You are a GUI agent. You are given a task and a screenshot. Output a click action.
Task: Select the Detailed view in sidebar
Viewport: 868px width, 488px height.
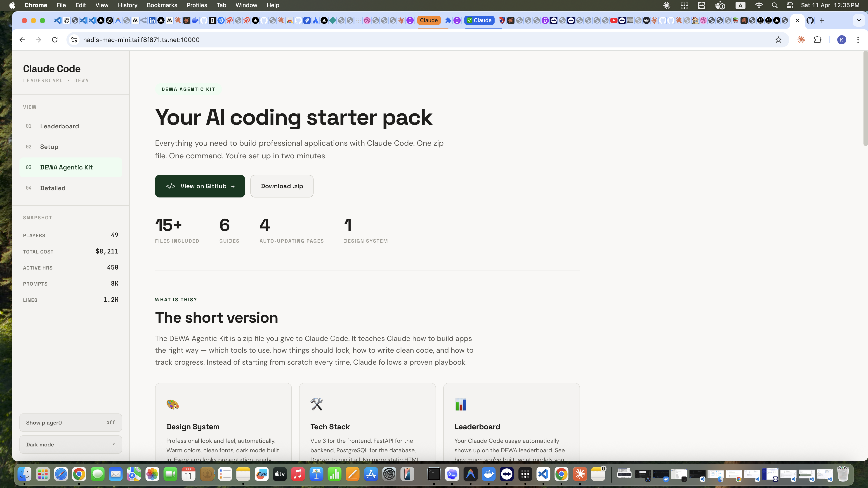[53, 188]
